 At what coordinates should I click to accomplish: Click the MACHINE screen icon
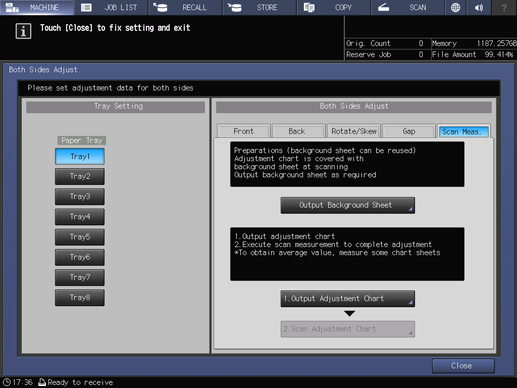pos(12,7)
